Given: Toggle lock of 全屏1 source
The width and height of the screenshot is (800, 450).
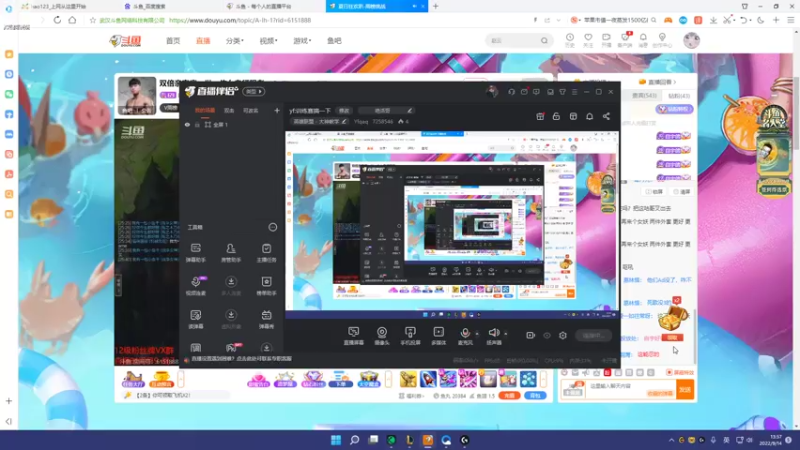Looking at the screenshot, I should [x=197, y=124].
